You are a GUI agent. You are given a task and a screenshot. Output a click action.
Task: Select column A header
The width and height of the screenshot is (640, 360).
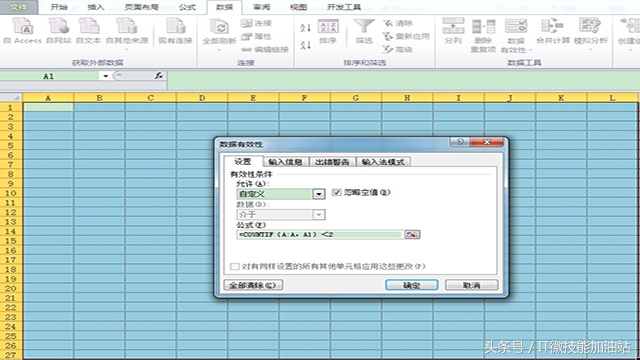[48, 98]
